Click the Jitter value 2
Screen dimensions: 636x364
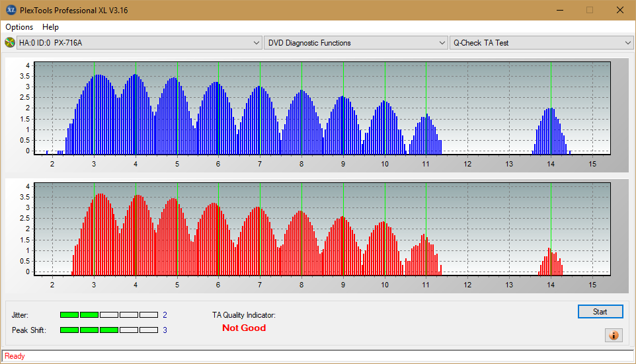[165, 315]
